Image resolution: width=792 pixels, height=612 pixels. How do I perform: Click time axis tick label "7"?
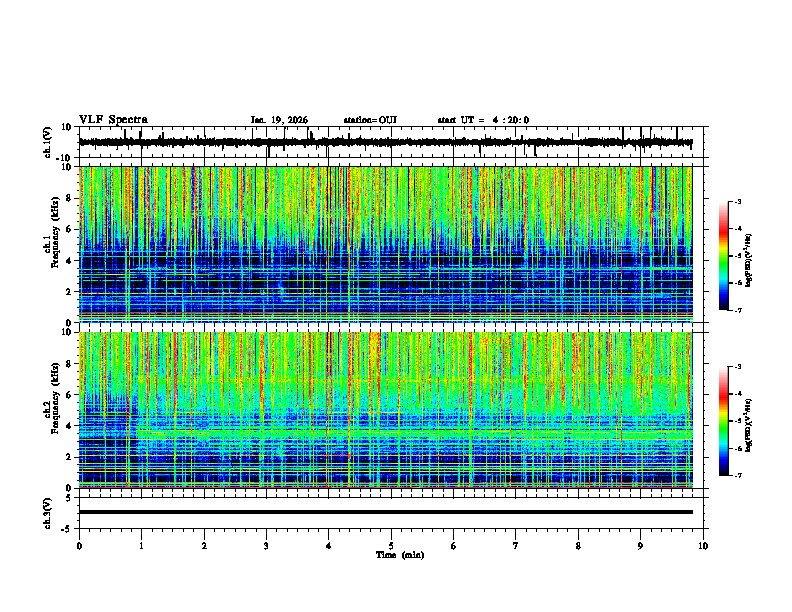516,546
